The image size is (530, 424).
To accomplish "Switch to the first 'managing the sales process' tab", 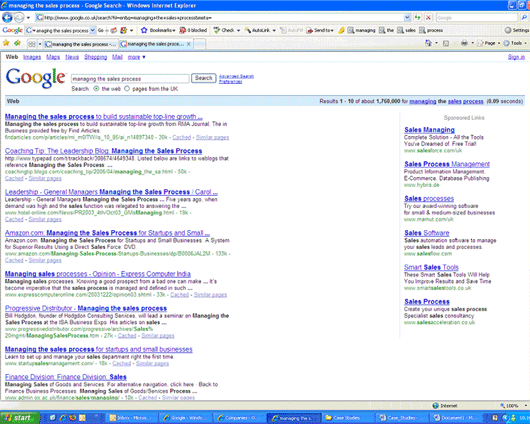I will 81,44.
